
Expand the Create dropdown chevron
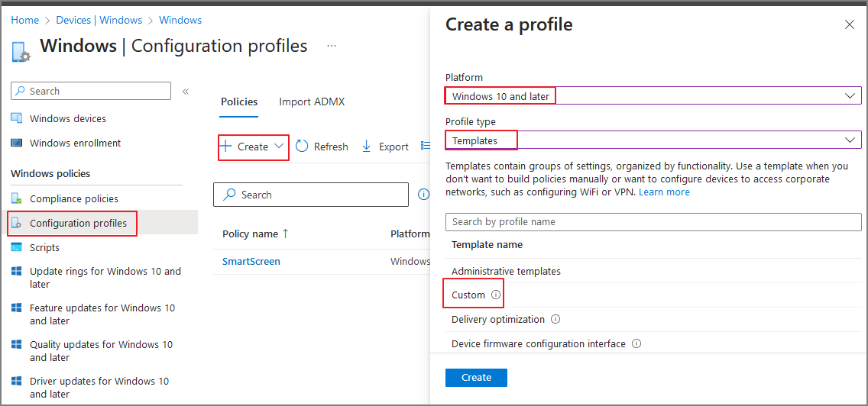click(x=279, y=147)
